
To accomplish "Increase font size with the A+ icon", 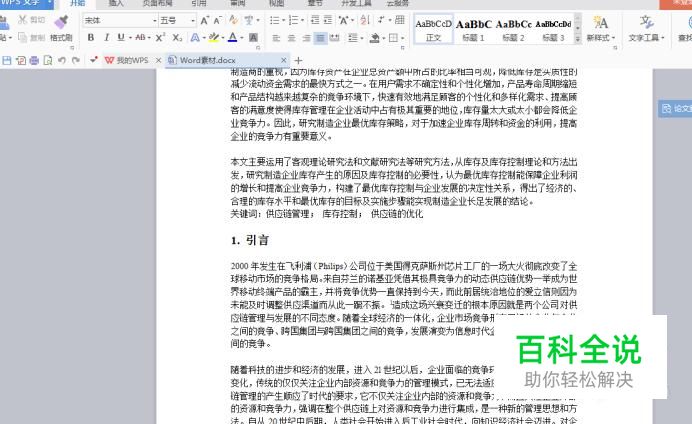I will (x=204, y=20).
